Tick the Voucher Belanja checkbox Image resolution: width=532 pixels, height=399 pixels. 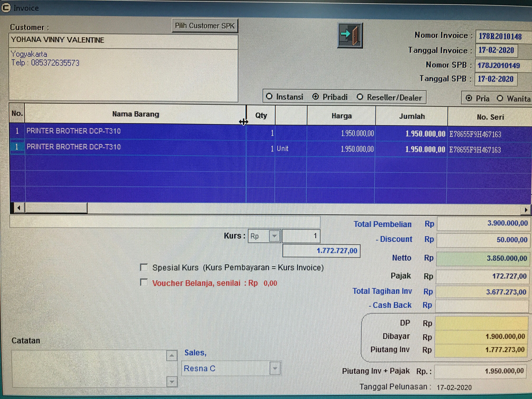(x=144, y=282)
